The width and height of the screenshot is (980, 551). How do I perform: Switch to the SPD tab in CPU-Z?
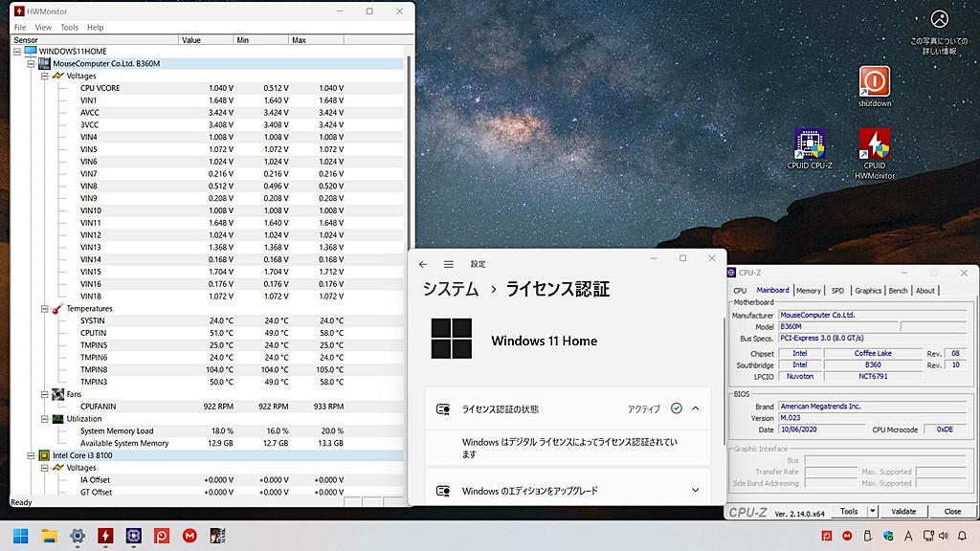(x=837, y=291)
